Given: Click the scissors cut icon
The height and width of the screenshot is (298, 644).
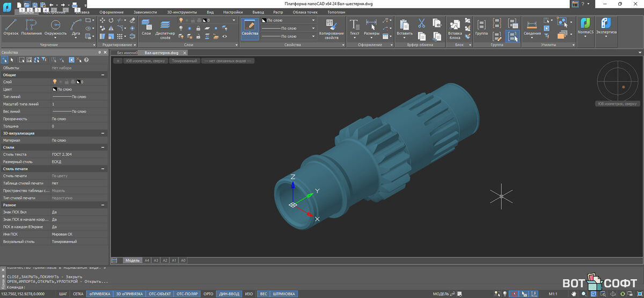Looking at the screenshot, I should [x=421, y=23].
